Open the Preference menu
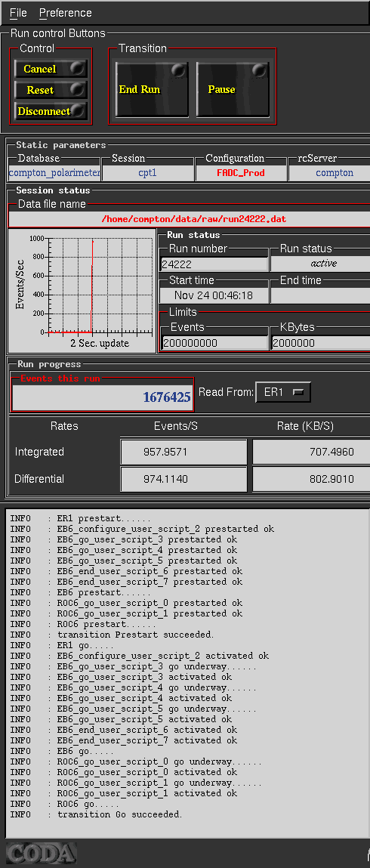The image size is (370, 868). (65, 13)
